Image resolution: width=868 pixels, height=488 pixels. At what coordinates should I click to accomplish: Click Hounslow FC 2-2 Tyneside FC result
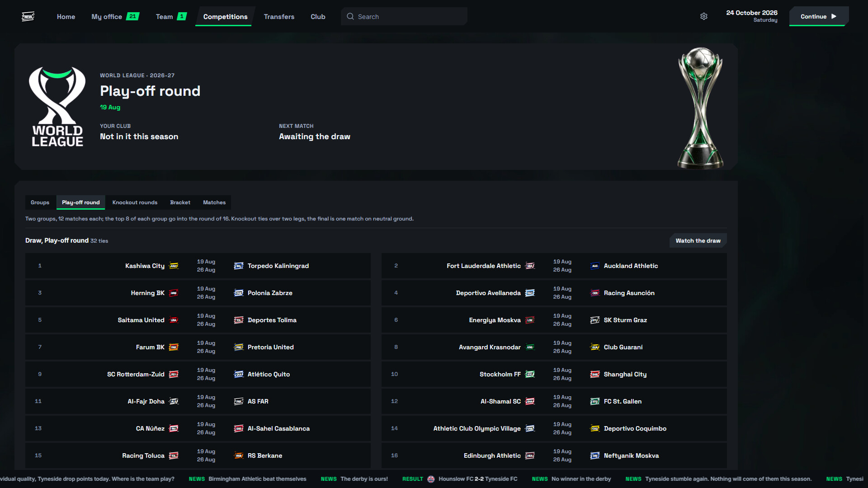[x=460, y=479]
